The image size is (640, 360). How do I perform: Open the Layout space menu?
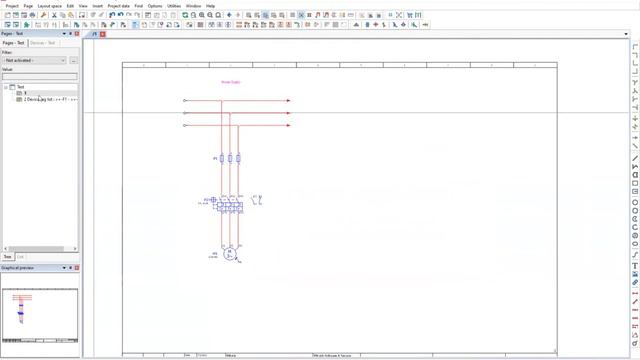49,6
